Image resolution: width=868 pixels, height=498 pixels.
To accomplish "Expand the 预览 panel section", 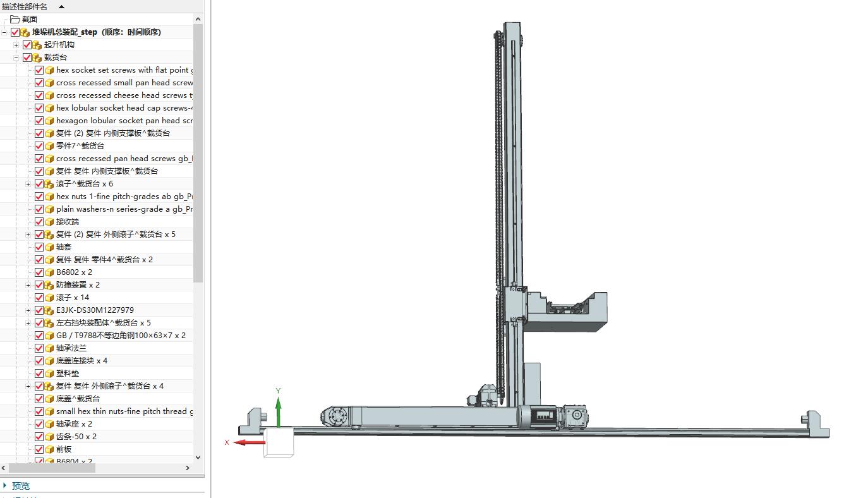I will pyautogui.click(x=5, y=485).
